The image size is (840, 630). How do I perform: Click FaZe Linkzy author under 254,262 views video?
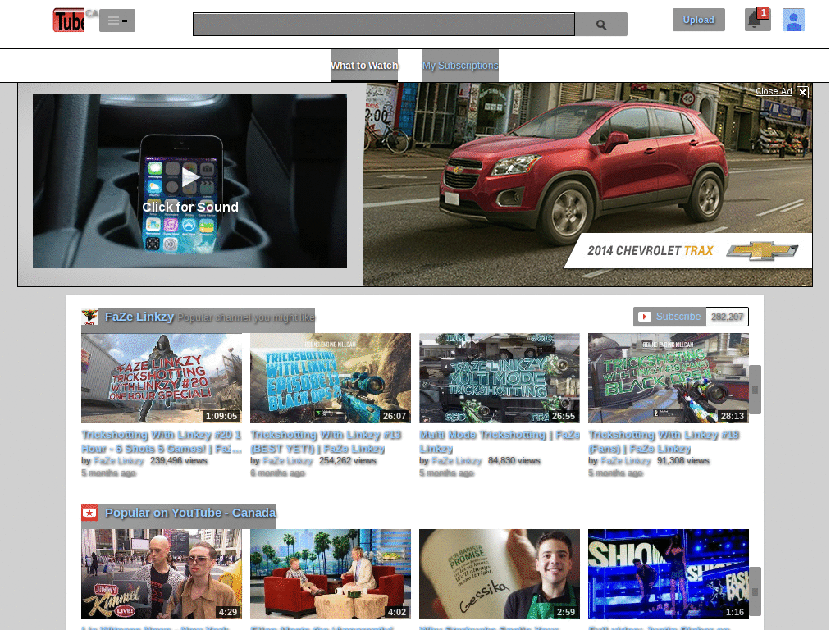(x=288, y=461)
